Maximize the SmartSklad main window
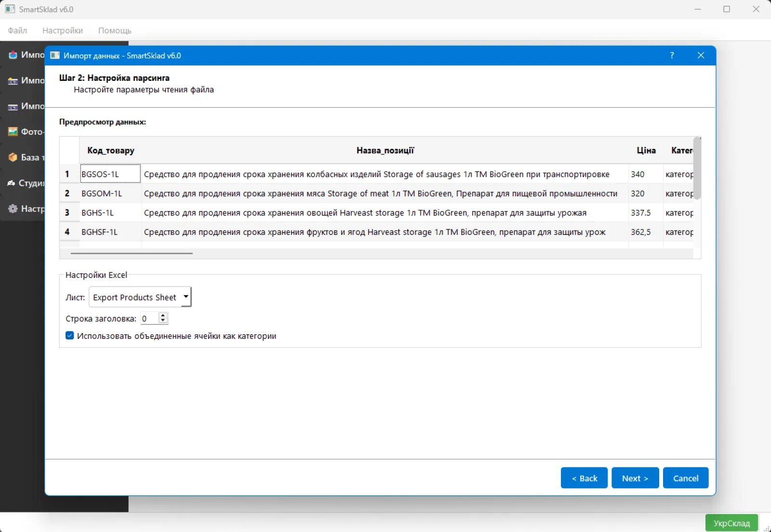 tap(727, 9)
